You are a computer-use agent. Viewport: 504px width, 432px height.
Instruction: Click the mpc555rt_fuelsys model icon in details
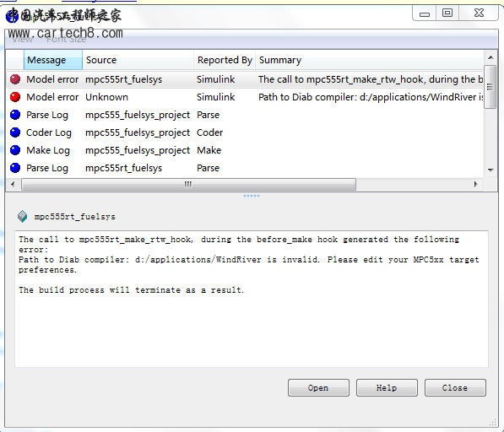pyautogui.click(x=23, y=217)
